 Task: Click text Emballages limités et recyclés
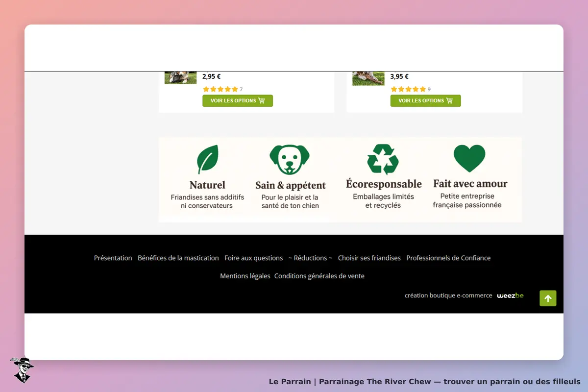(x=383, y=201)
